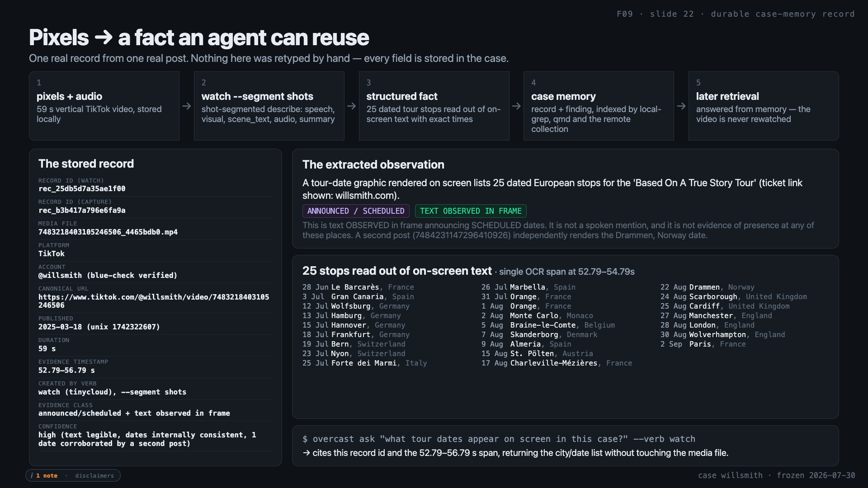Click the 'TikTok' platform value
The width and height of the screenshot is (868, 488).
point(52,254)
